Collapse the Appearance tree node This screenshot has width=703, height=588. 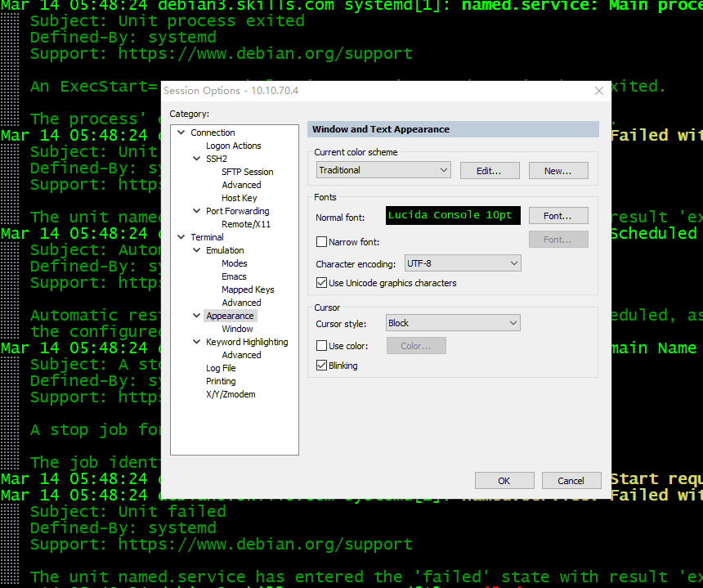pyautogui.click(x=196, y=316)
